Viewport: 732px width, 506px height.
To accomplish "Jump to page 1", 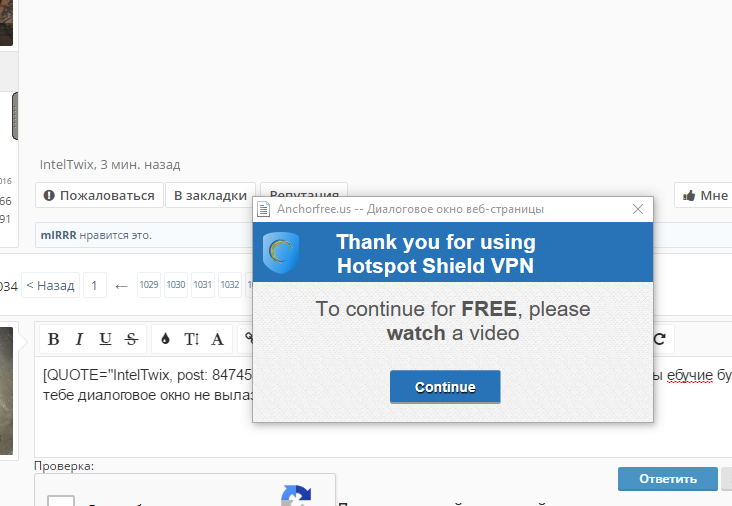I will [x=95, y=285].
